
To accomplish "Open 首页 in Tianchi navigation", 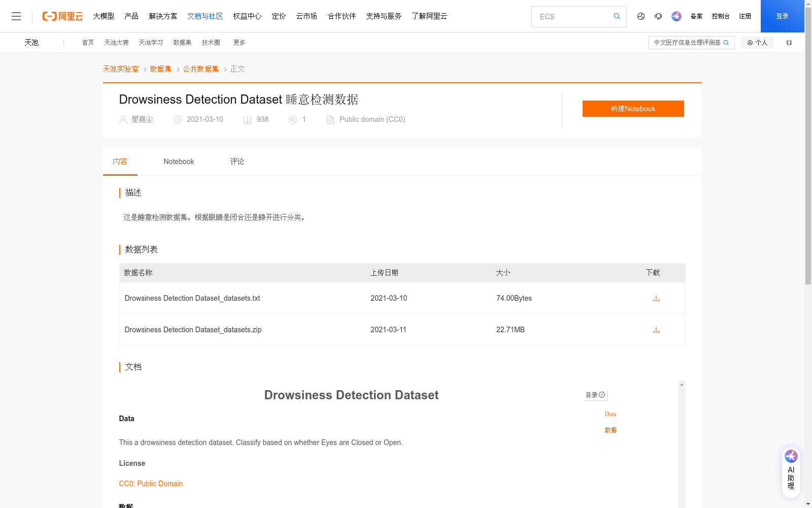I will [x=88, y=43].
